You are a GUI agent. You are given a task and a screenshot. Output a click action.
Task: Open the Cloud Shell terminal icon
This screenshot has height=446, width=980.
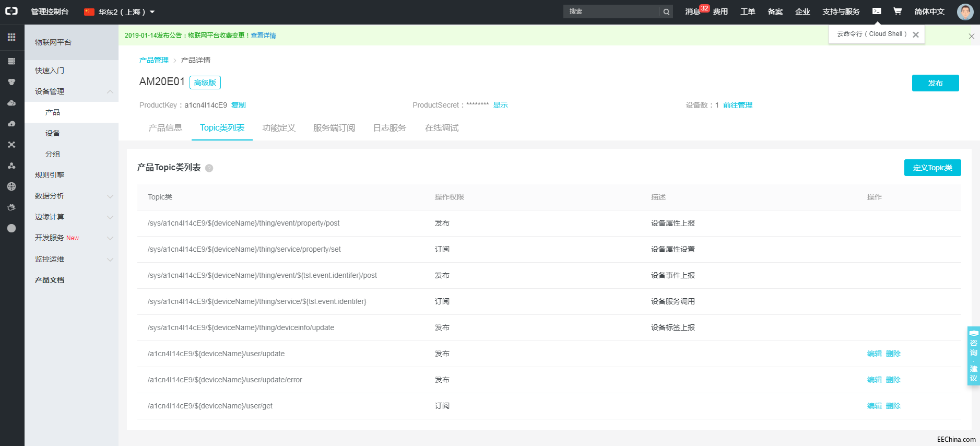click(877, 11)
